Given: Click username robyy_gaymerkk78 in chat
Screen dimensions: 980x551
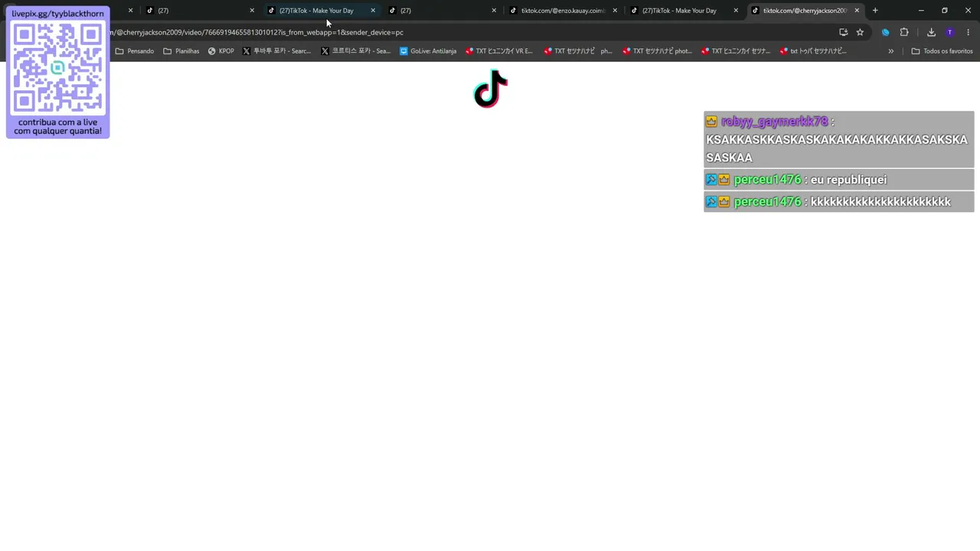Looking at the screenshot, I should click(x=774, y=121).
